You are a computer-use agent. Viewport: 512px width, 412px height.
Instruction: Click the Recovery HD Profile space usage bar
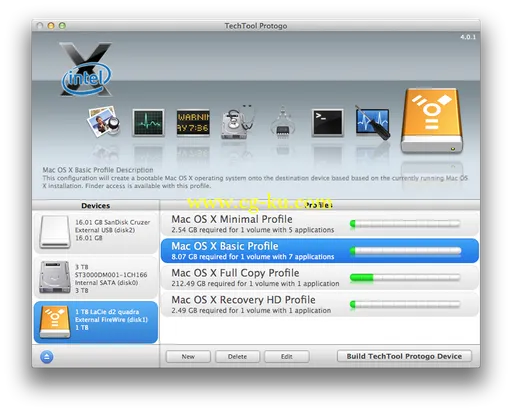[x=405, y=304]
